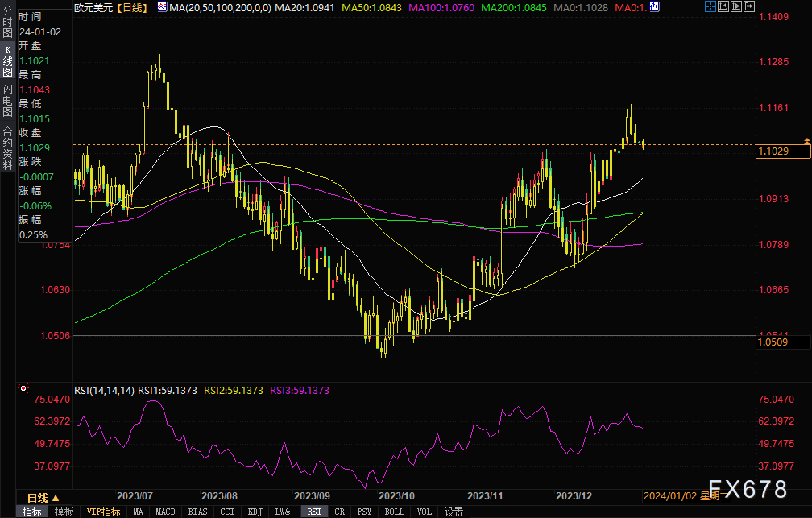This screenshot has width=812, height=518.
Task: Click the orange price marker on right axis
Action: [807, 140]
